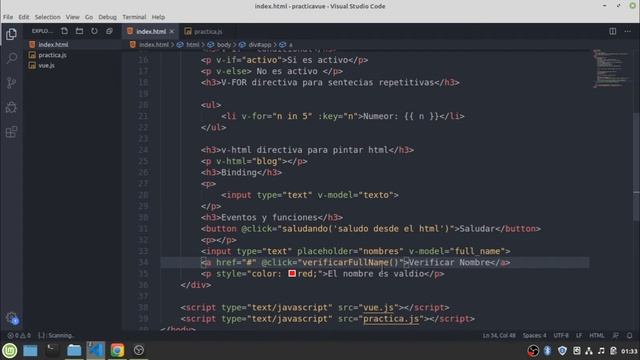640x360 pixels.
Task: Open the security shield tray icon
Action: tap(562, 351)
